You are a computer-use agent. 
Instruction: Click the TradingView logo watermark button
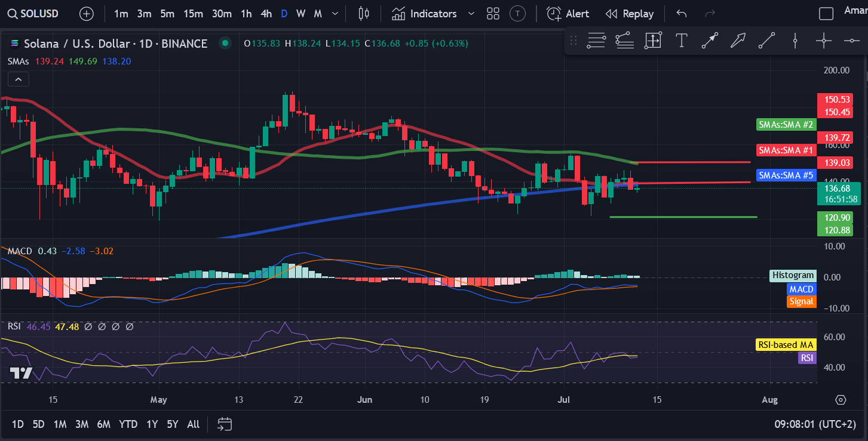tap(21, 374)
